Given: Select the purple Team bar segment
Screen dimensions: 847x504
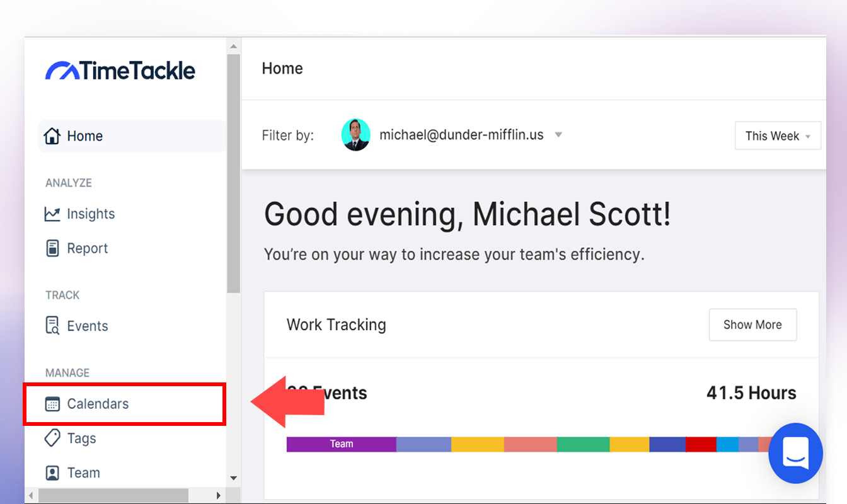Looking at the screenshot, I should point(341,444).
